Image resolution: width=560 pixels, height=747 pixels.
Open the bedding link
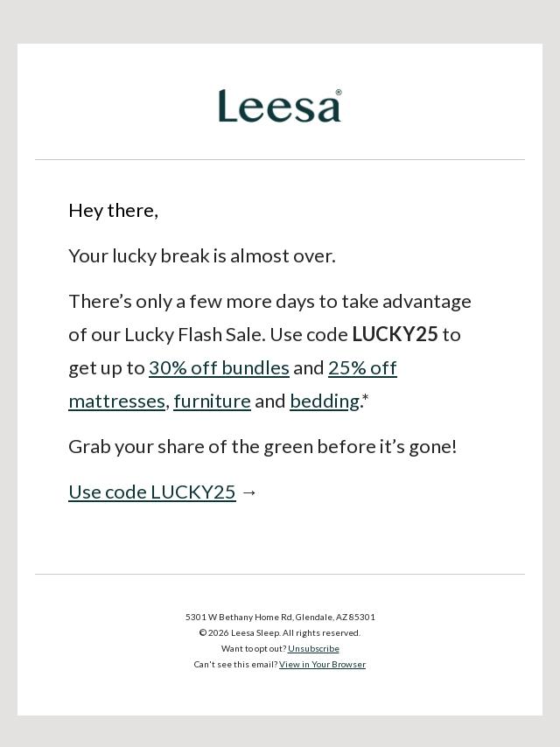click(x=324, y=401)
